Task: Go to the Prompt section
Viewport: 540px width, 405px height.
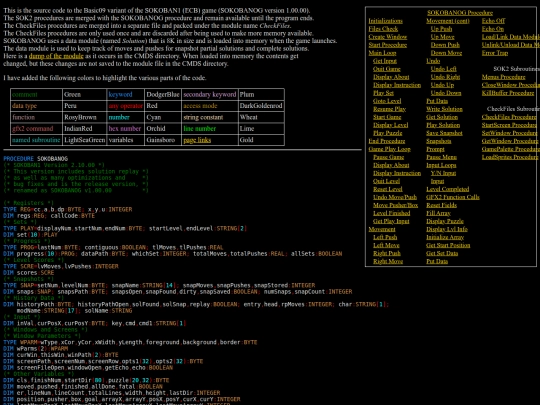Action: 435,149
